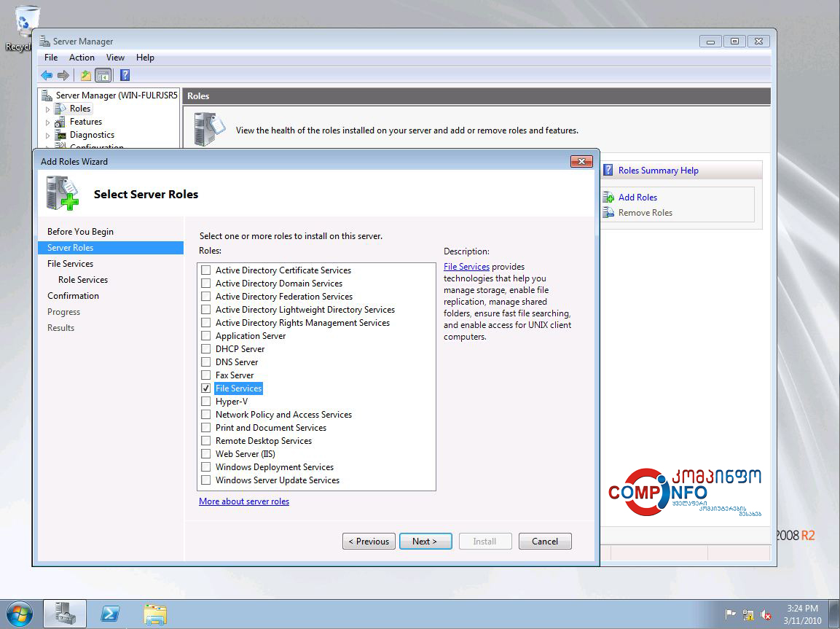The height and width of the screenshot is (629, 840).
Task: Enable the DNS Server role checkbox
Action: coord(205,362)
